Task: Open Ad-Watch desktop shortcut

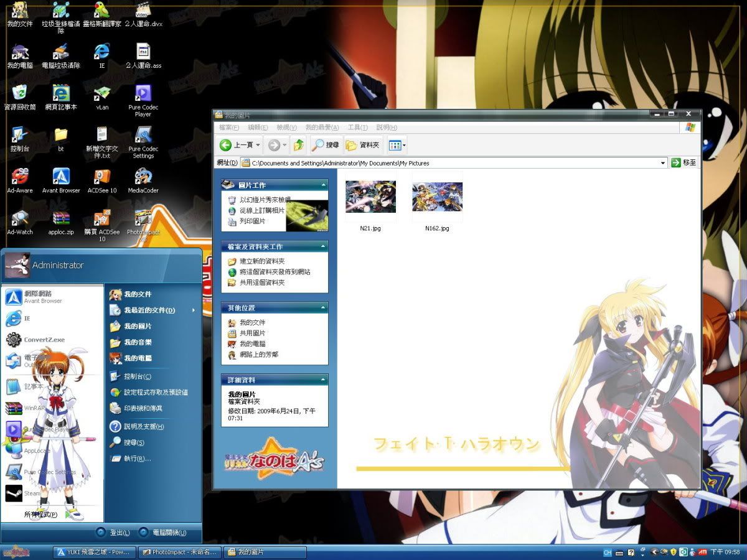Action: (x=20, y=223)
